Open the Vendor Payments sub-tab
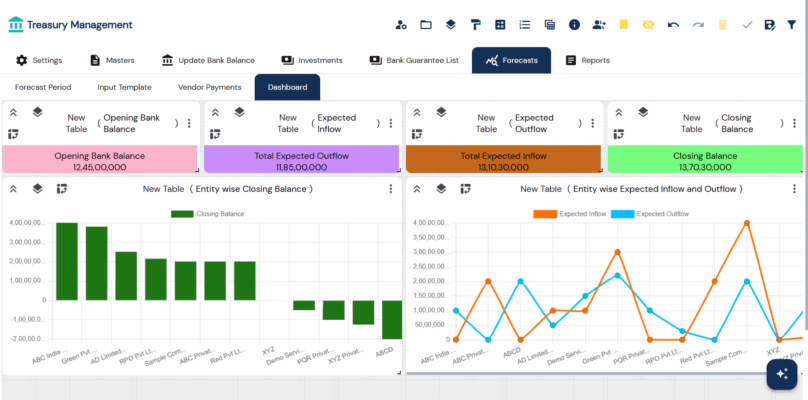Screen dimensions: 808x400 pyautogui.click(x=209, y=87)
